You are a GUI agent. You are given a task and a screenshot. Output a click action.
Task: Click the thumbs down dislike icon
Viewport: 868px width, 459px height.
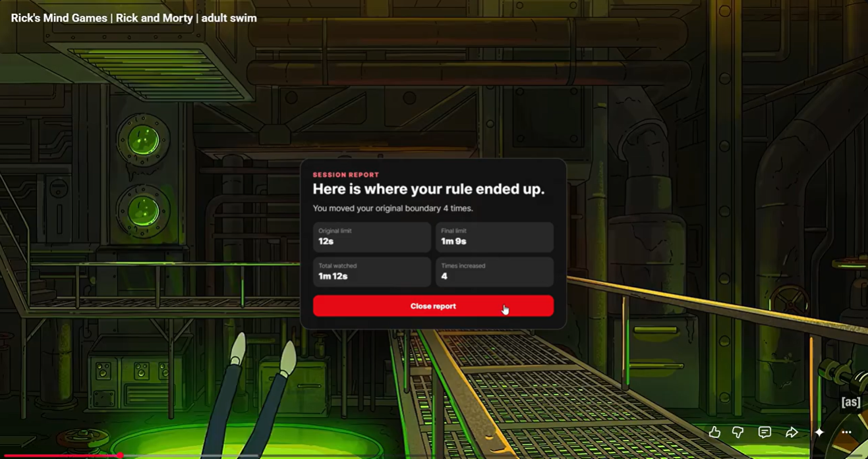click(738, 432)
